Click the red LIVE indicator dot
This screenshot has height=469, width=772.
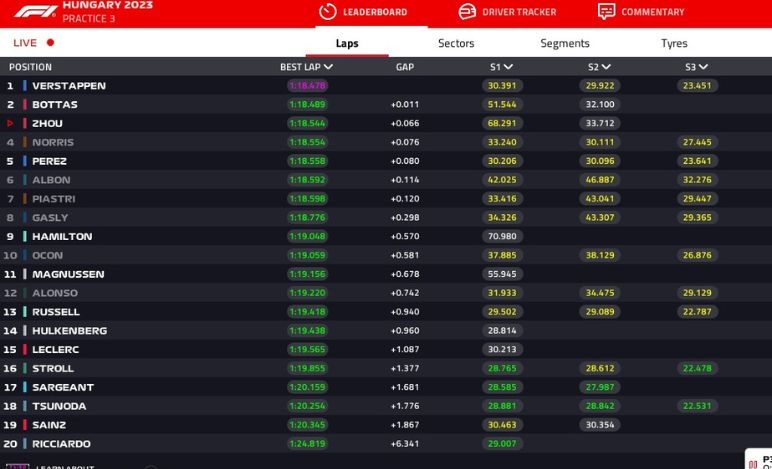[x=50, y=43]
